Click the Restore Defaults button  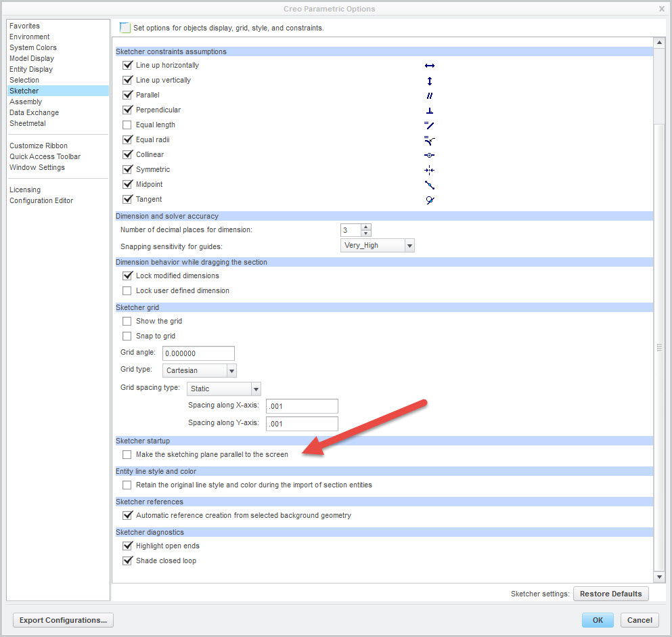coord(610,594)
